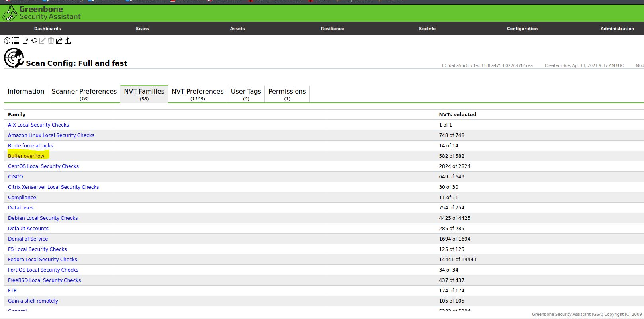644x319 pixels.
Task: Open the User Tags tab
Action: tap(246, 94)
